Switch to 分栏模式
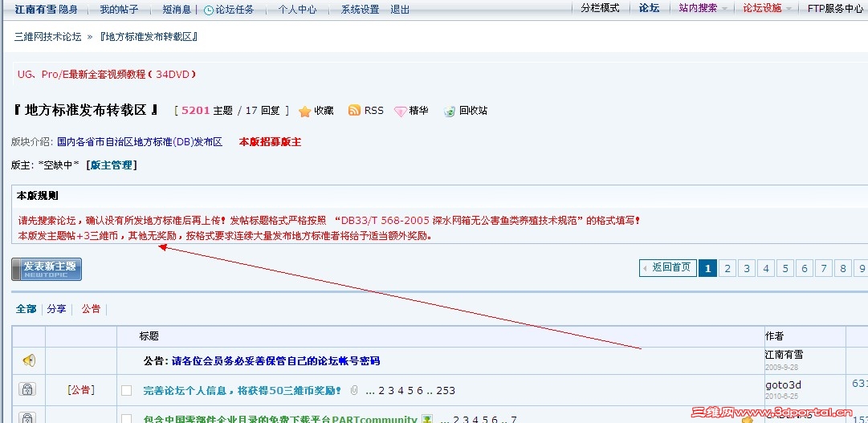Viewport: 868px width, 423px height. [x=600, y=8]
